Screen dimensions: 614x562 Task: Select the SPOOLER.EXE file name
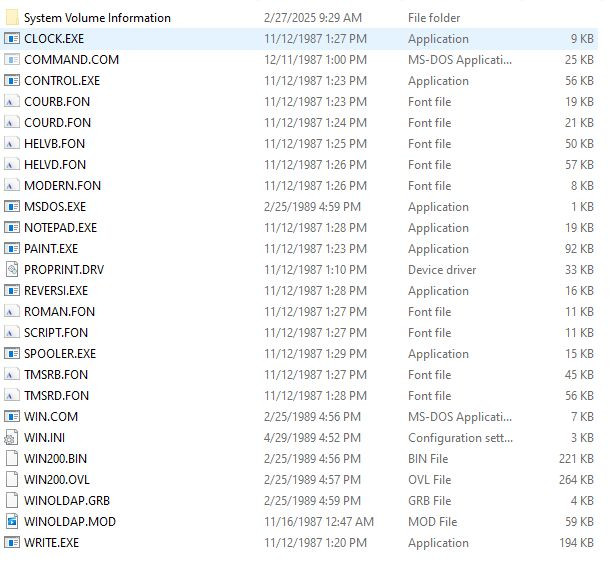click(60, 354)
